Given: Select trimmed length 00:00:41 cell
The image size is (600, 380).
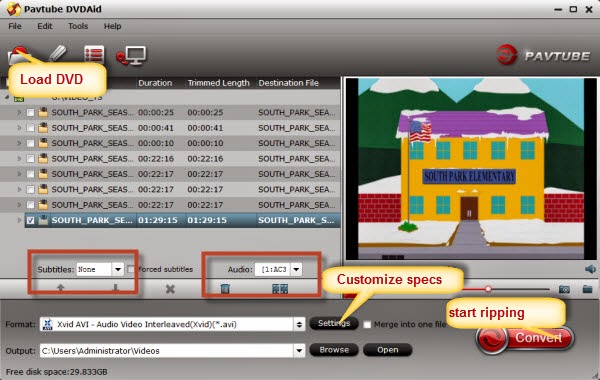Looking at the screenshot, I should click(205, 128).
